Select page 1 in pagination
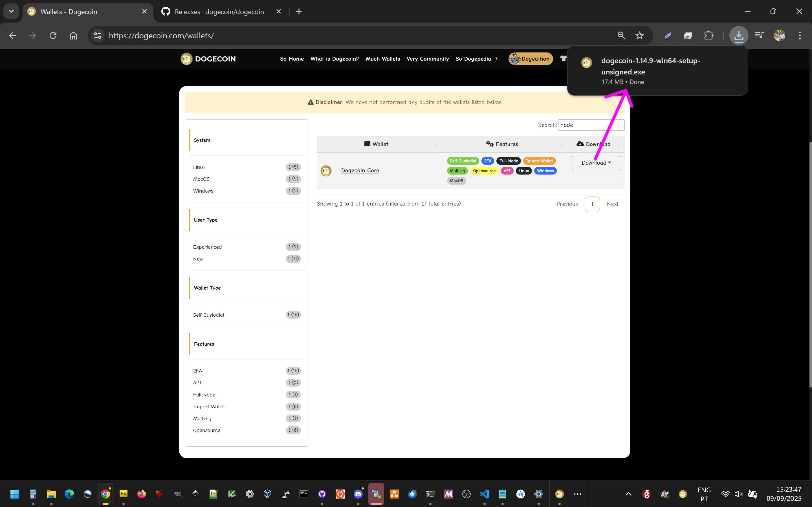The image size is (812, 507). coord(592,204)
